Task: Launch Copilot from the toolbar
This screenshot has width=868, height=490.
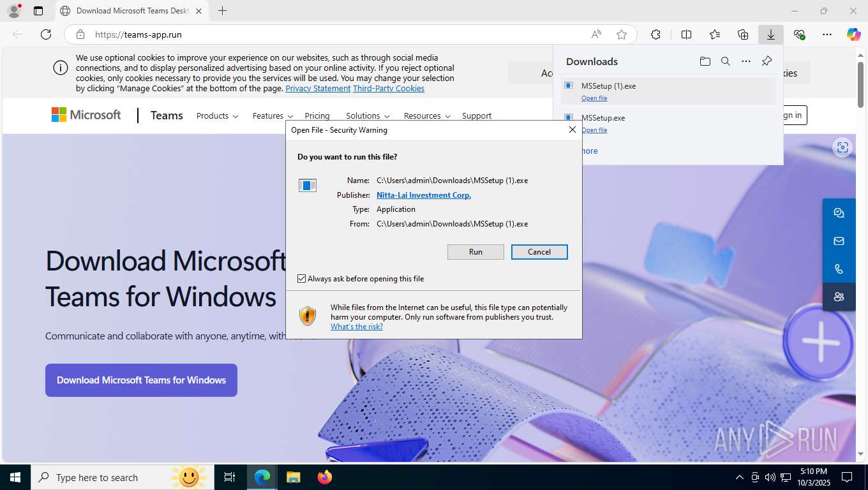Action: 854,34
